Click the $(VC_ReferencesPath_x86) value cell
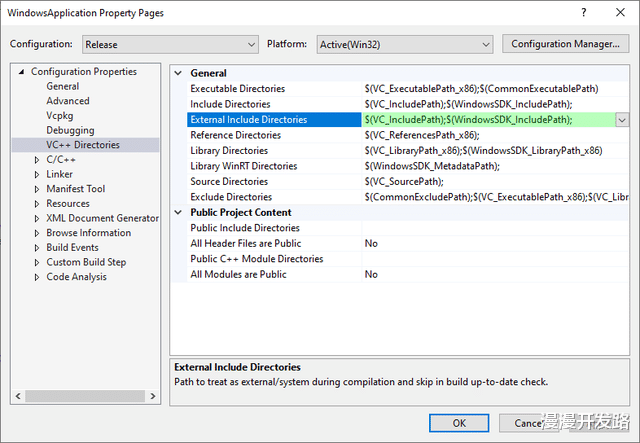The height and width of the screenshot is (443, 640). 495,135
